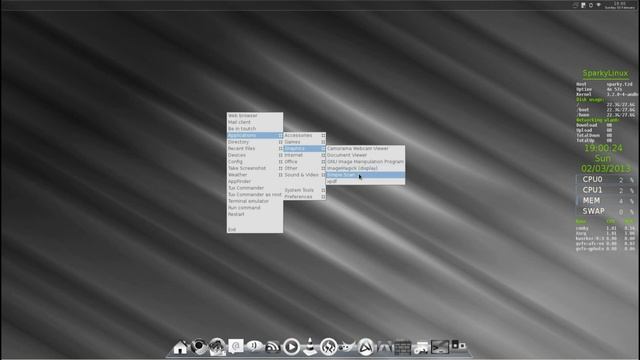Expand the Directory submenu
This screenshot has height=360, width=640.
pyautogui.click(x=255, y=142)
